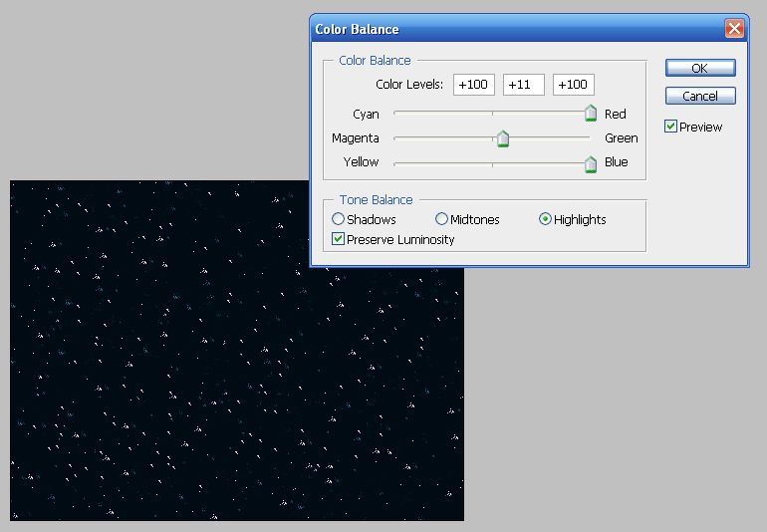The width and height of the screenshot is (767, 532).
Task: Click the Cyan-Red slider handle
Action: coord(591,113)
